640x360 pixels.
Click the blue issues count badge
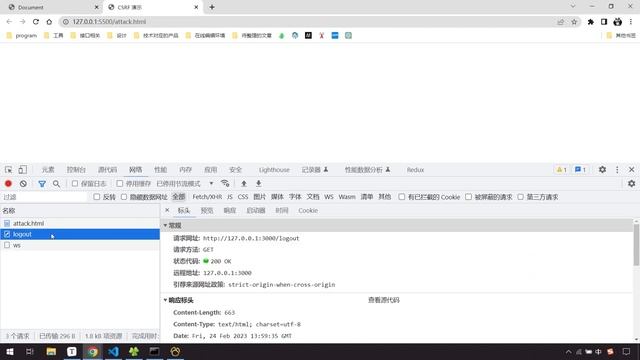(580, 169)
